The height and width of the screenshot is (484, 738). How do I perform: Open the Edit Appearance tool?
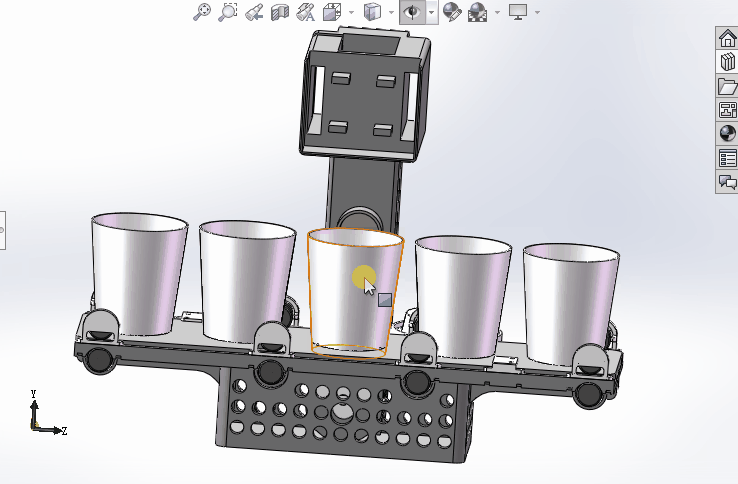point(452,12)
